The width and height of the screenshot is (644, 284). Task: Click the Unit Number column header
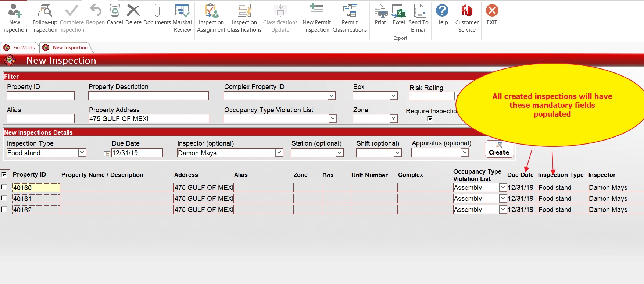coord(369,175)
